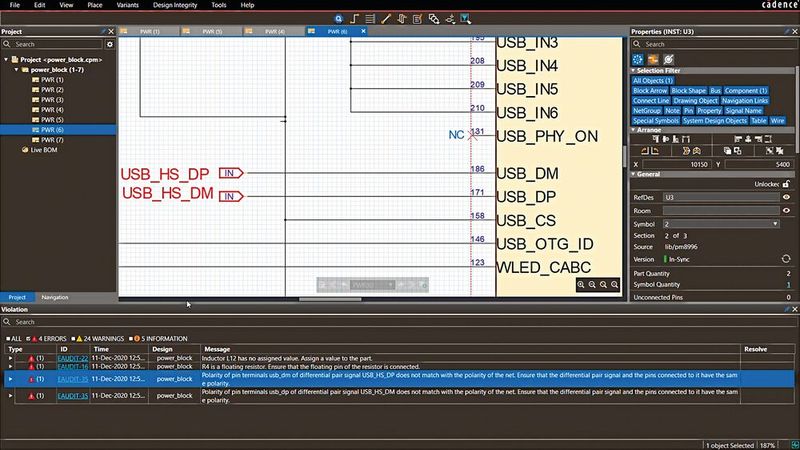Viewport: 800px width, 450px height.
Task: Select the add wire tool icon
Action: 354,19
